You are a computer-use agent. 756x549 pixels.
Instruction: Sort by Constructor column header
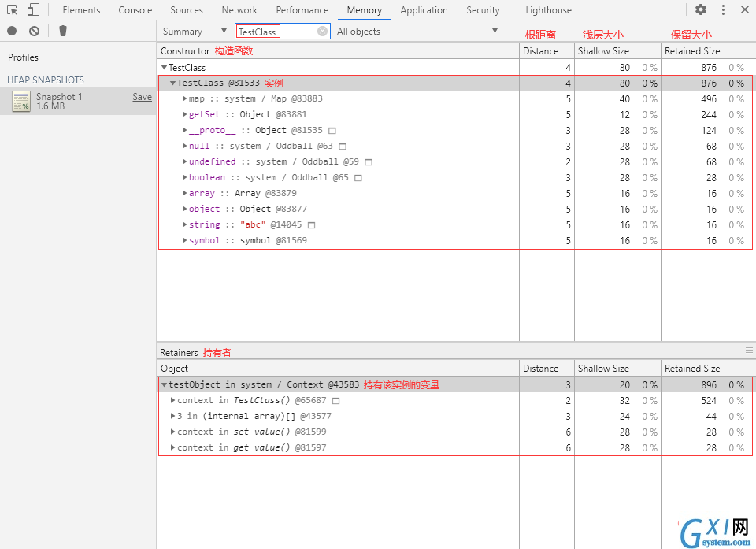coord(338,51)
